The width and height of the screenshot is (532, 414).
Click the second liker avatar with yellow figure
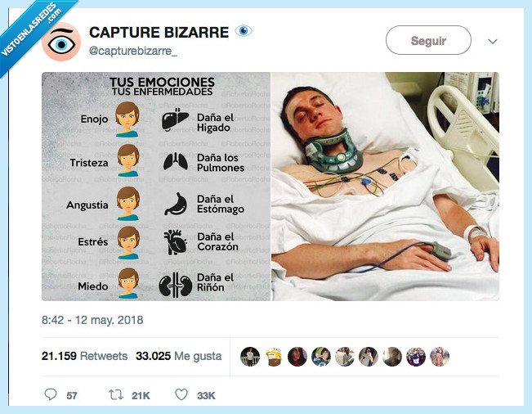(x=274, y=357)
